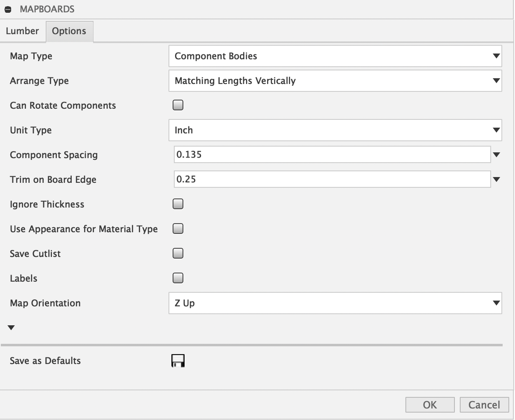Open the Unit Type dropdown
This screenshot has height=420, width=515.
click(x=335, y=130)
